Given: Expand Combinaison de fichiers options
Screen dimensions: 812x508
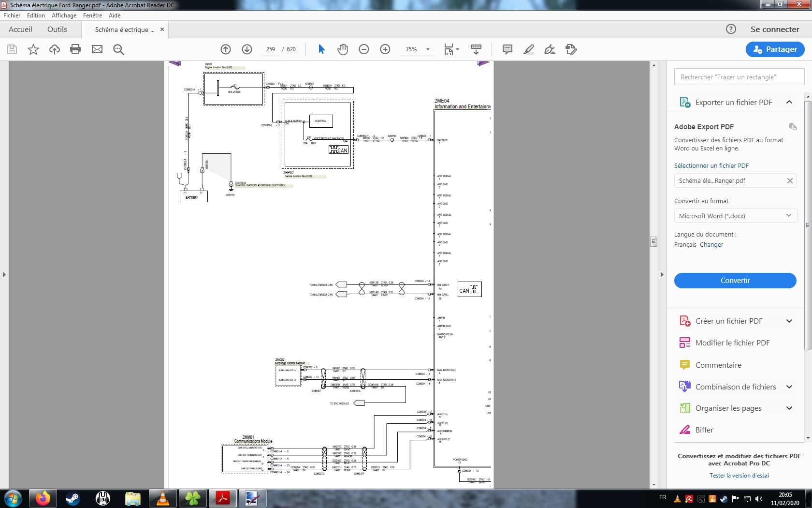Looking at the screenshot, I should point(789,387).
